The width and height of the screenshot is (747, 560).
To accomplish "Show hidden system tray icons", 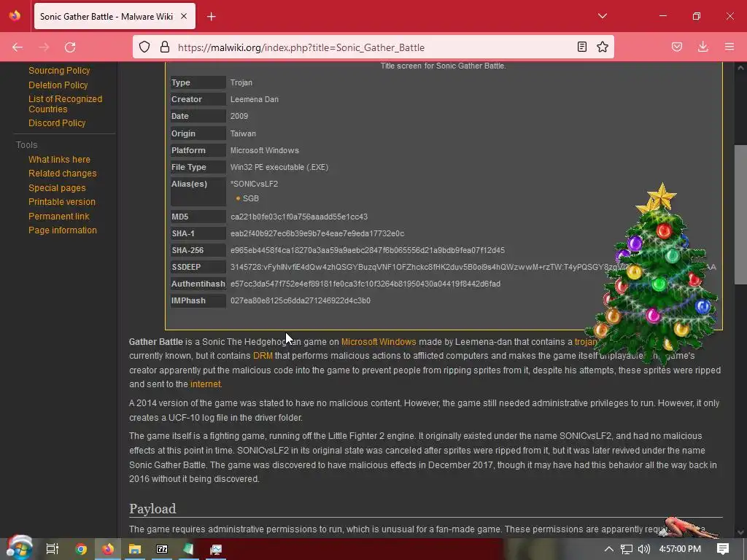I will coord(608,549).
